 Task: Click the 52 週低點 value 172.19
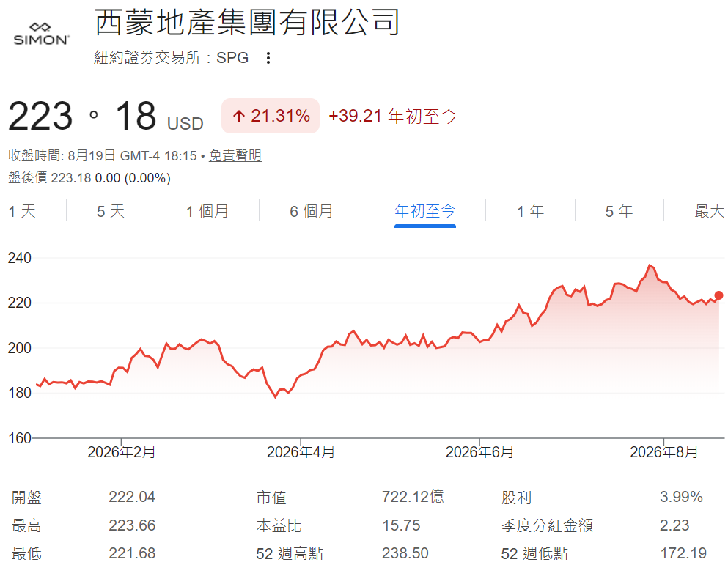click(683, 553)
